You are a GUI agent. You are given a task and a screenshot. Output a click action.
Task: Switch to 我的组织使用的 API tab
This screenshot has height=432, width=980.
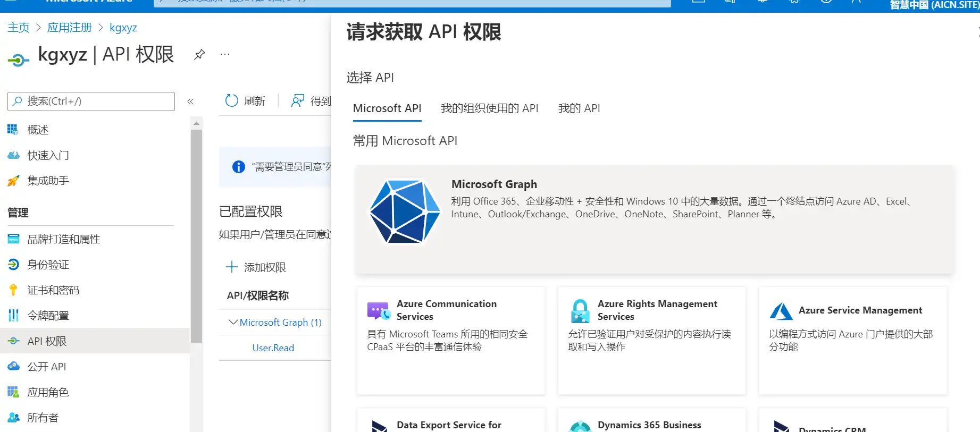(489, 108)
